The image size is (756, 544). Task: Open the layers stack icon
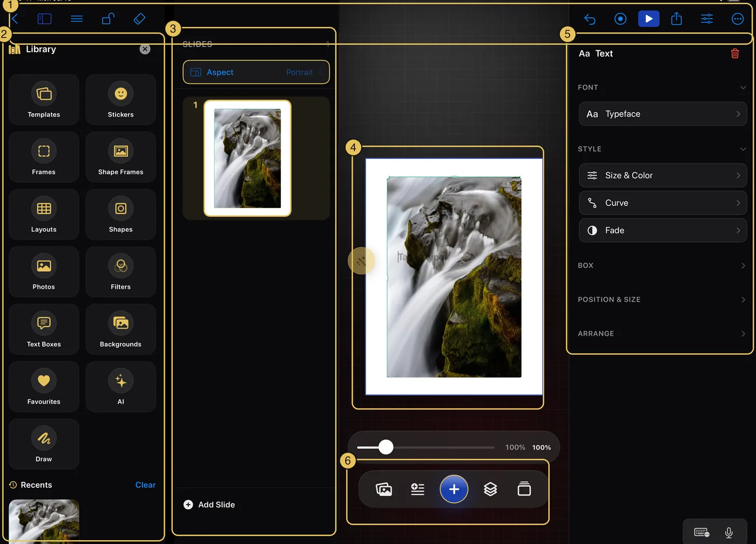(x=490, y=489)
